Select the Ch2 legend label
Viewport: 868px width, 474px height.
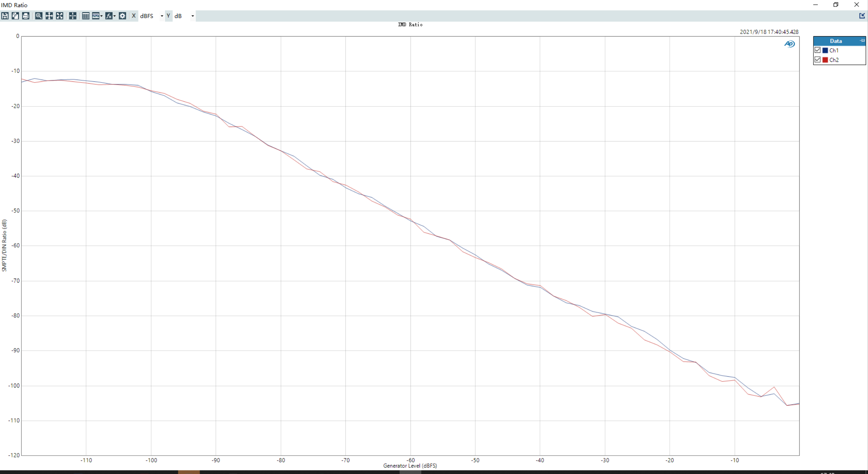tap(834, 60)
